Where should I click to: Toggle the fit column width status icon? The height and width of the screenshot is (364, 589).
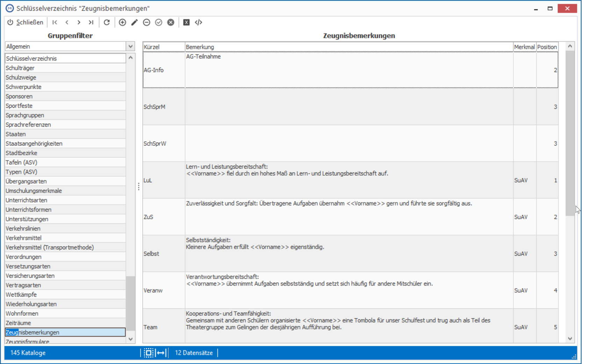pos(161,353)
